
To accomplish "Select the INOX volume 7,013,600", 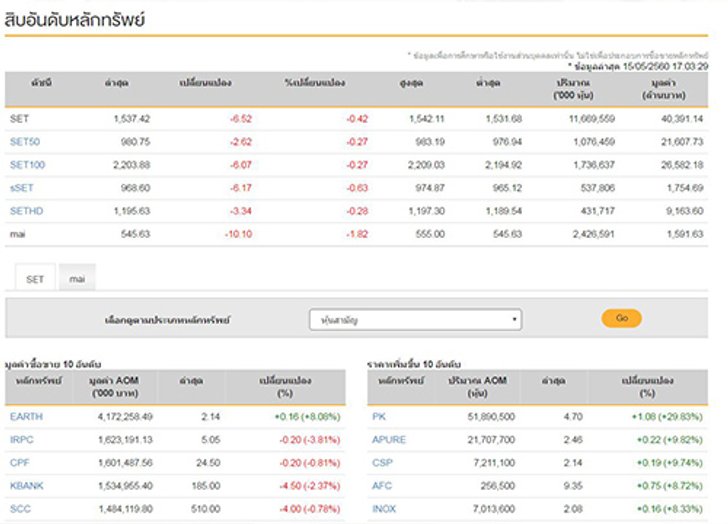I will click(x=494, y=509).
